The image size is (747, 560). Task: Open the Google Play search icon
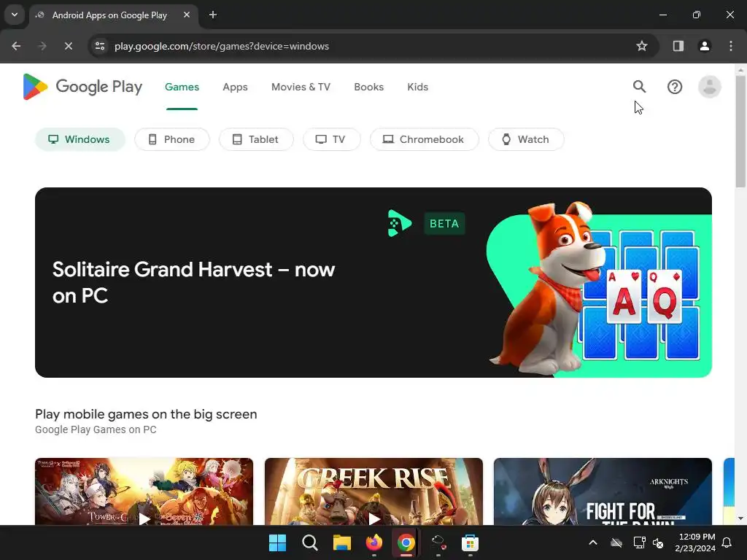pos(639,87)
